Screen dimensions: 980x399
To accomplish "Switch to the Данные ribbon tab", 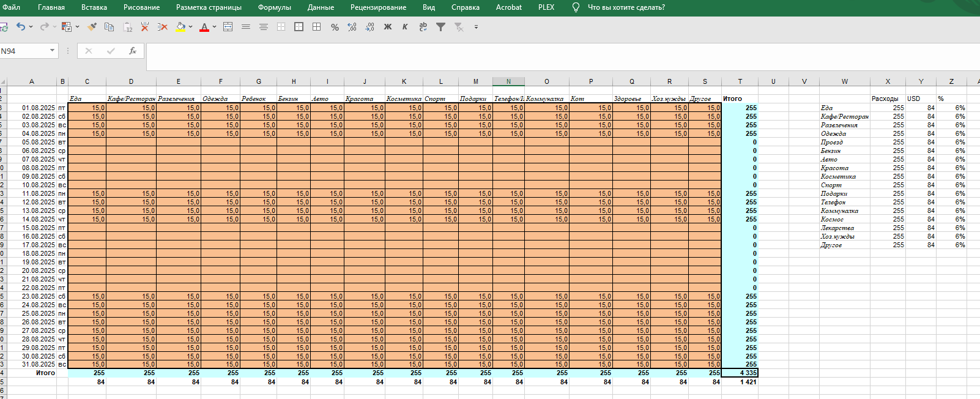I will (321, 7).
